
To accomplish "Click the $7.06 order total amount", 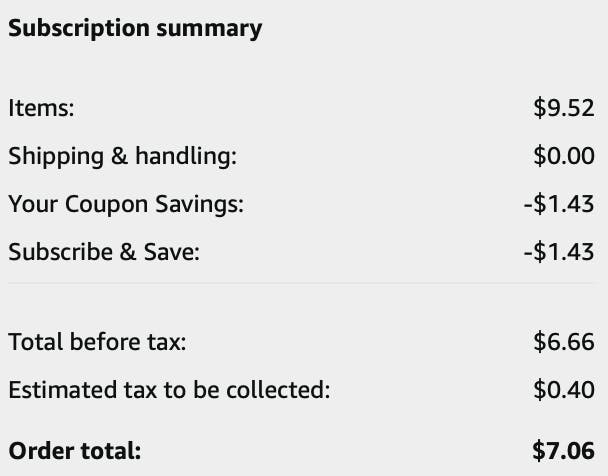I will tap(564, 450).
